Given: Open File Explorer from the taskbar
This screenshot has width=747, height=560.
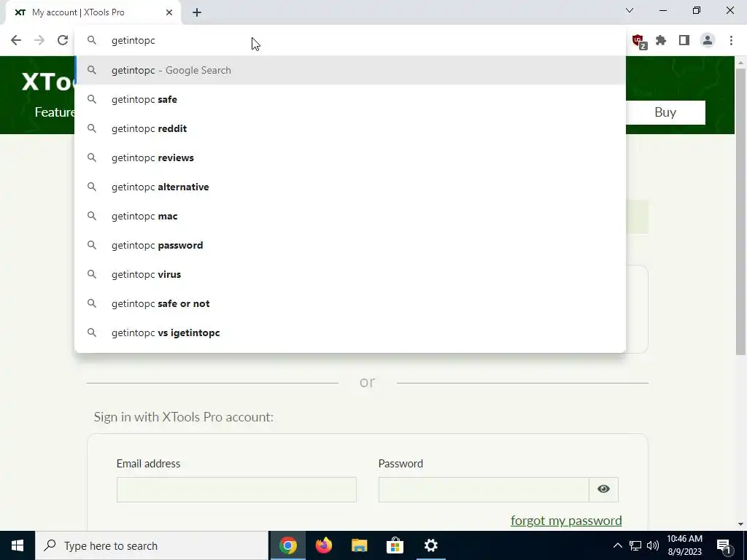Looking at the screenshot, I should [359, 545].
